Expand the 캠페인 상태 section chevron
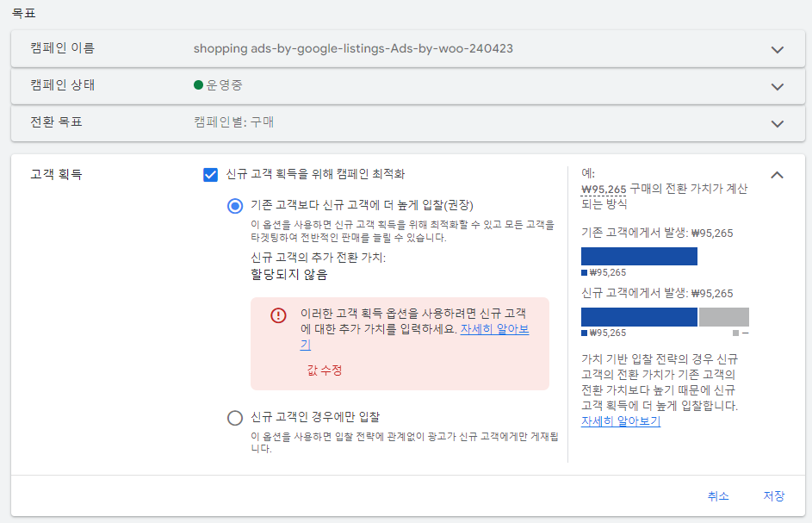 [777, 86]
